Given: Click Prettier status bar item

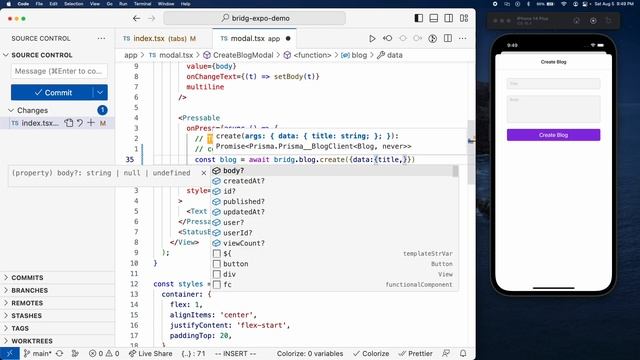Looking at the screenshot, I should click(x=416, y=353).
